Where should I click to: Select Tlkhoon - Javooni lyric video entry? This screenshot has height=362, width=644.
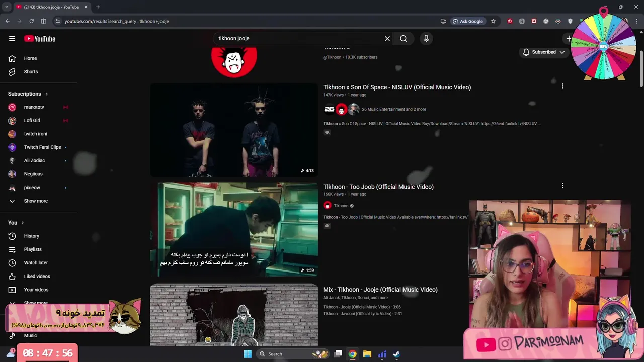coord(363,314)
